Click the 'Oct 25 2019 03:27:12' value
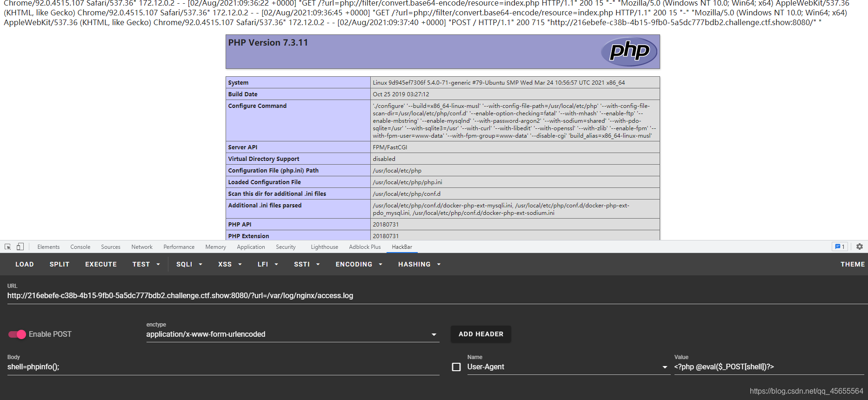This screenshot has width=868, height=400. pos(401,94)
